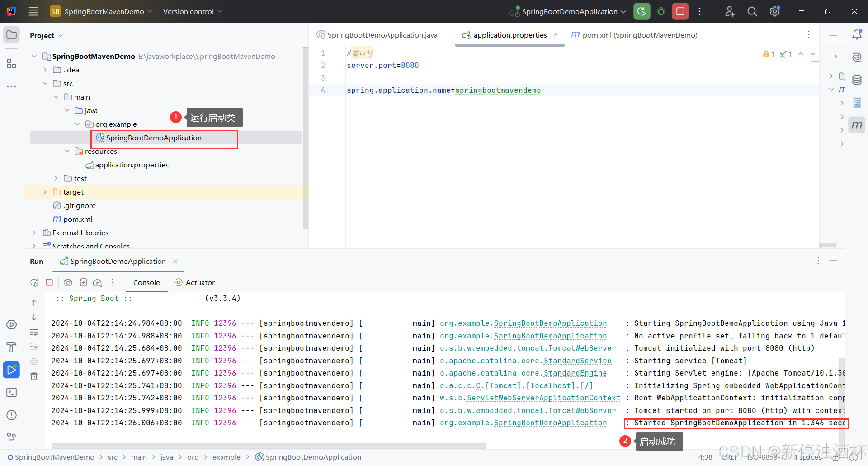Toggle the Run tool window icon
Viewport: 868px width, 466px height.
coord(11,370)
